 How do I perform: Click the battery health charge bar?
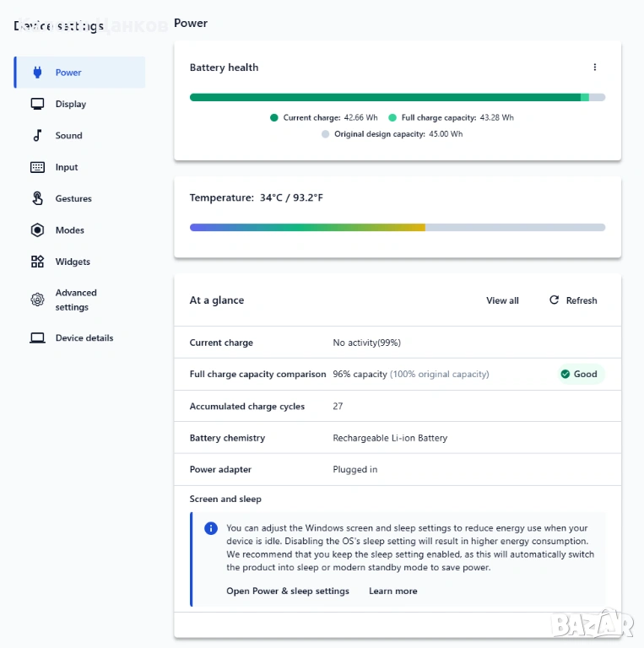[397, 97]
